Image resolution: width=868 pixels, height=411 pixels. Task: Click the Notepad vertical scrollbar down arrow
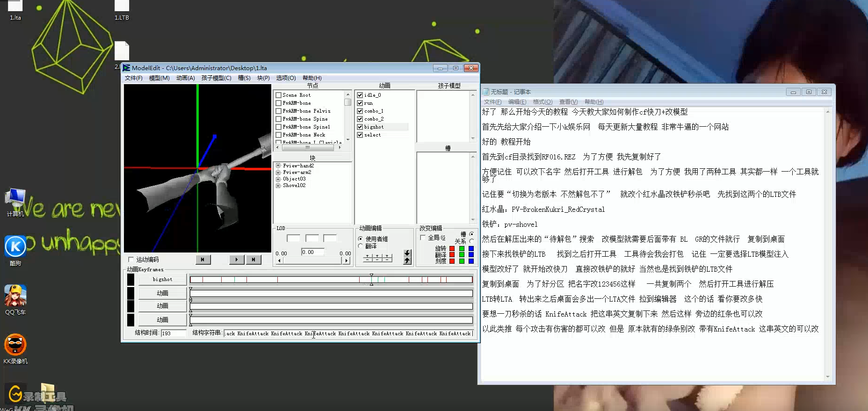(x=828, y=376)
